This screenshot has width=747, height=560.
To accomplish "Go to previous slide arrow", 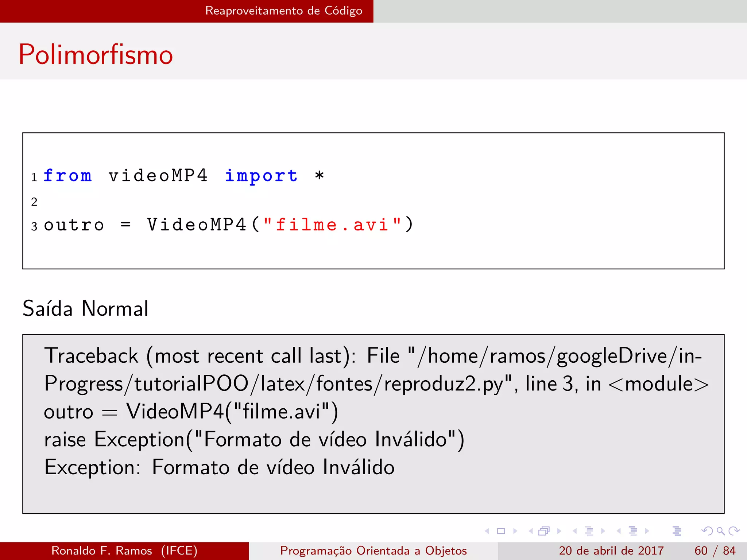I will tap(487, 531).
